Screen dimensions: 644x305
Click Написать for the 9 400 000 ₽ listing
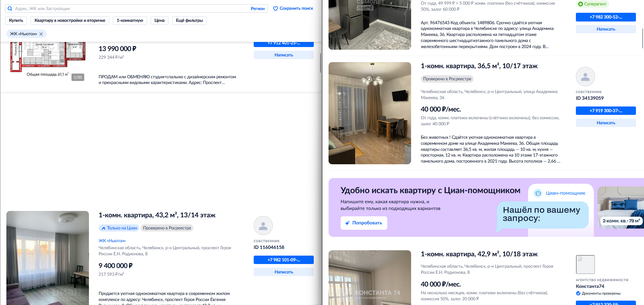point(284,272)
